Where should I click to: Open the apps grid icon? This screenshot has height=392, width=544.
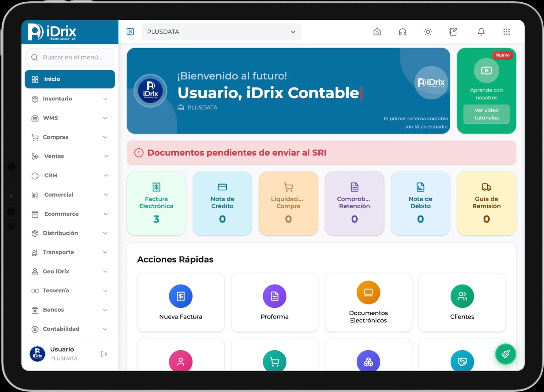point(506,32)
